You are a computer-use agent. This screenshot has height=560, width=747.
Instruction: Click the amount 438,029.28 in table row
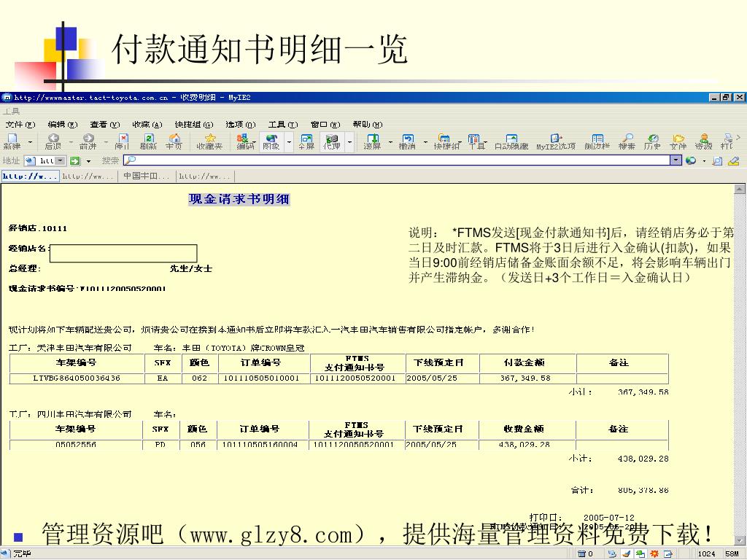coord(524,444)
